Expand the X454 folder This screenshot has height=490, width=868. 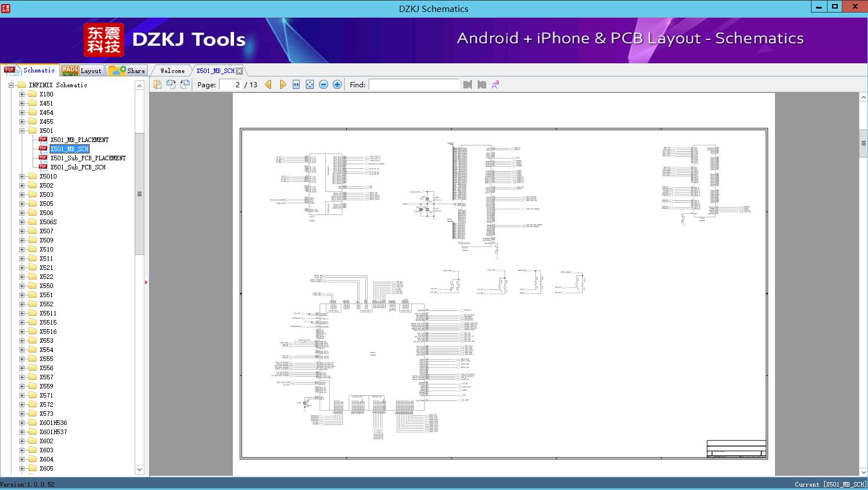click(22, 112)
